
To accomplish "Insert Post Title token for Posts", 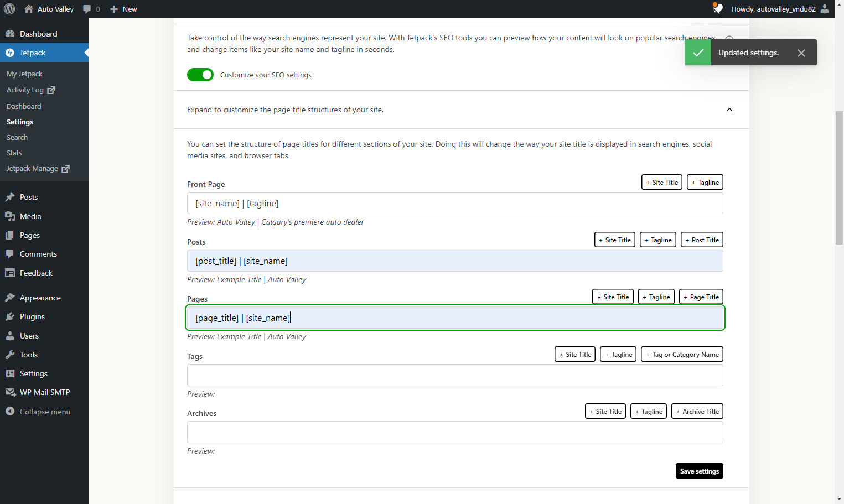I will point(702,240).
